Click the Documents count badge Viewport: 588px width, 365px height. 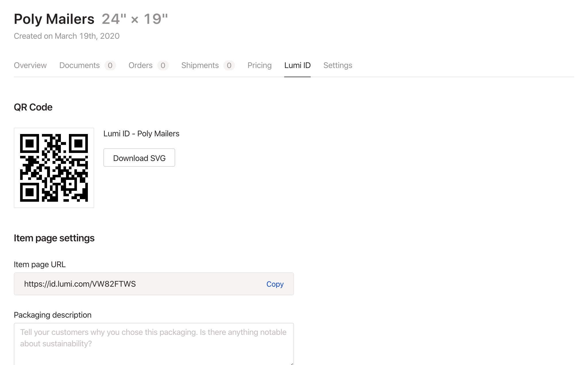110,65
